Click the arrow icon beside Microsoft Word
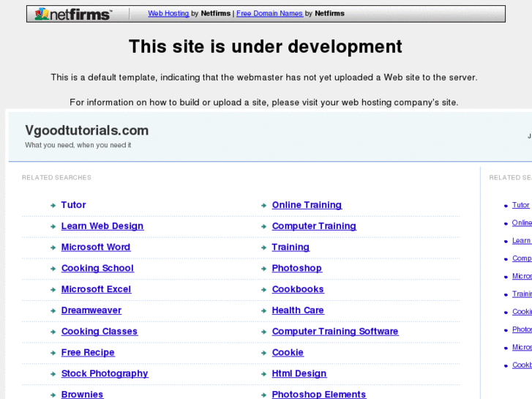 [x=53, y=247]
